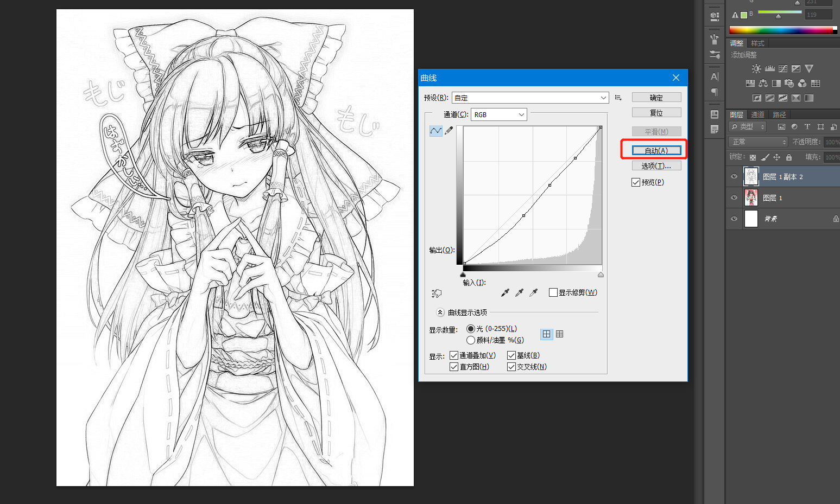Collapse the 曲线显示选项 section
The height and width of the screenshot is (504, 840).
(440, 312)
